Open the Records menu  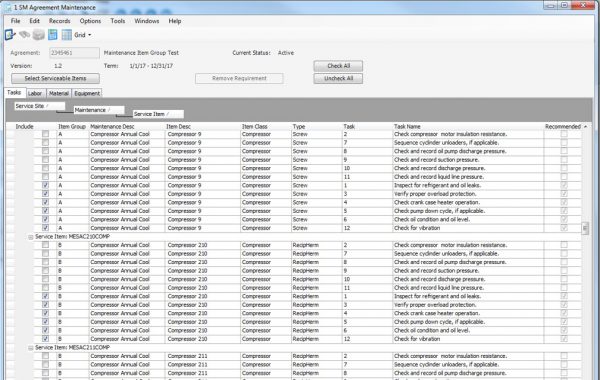59,21
